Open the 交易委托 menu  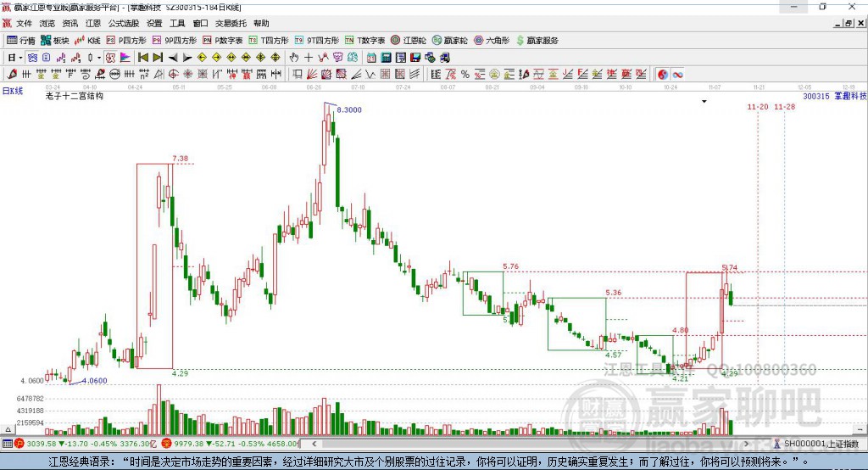point(231,23)
